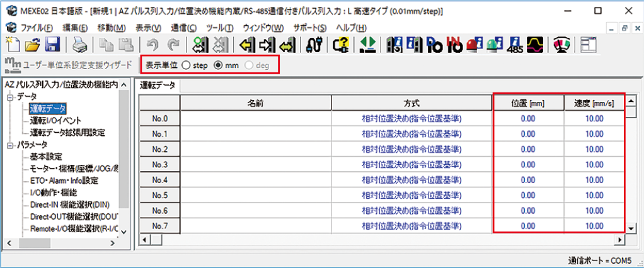Select the step display unit radio button

click(x=186, y=65)
